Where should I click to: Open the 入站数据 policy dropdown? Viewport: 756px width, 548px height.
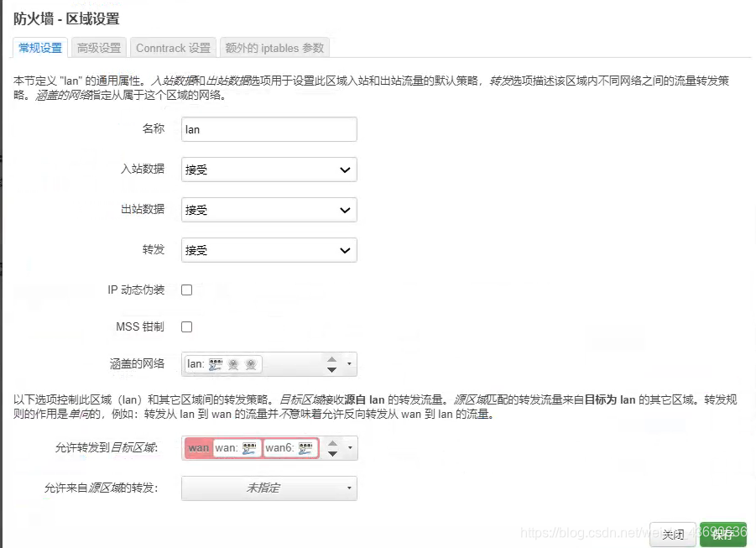click(269, 170)
